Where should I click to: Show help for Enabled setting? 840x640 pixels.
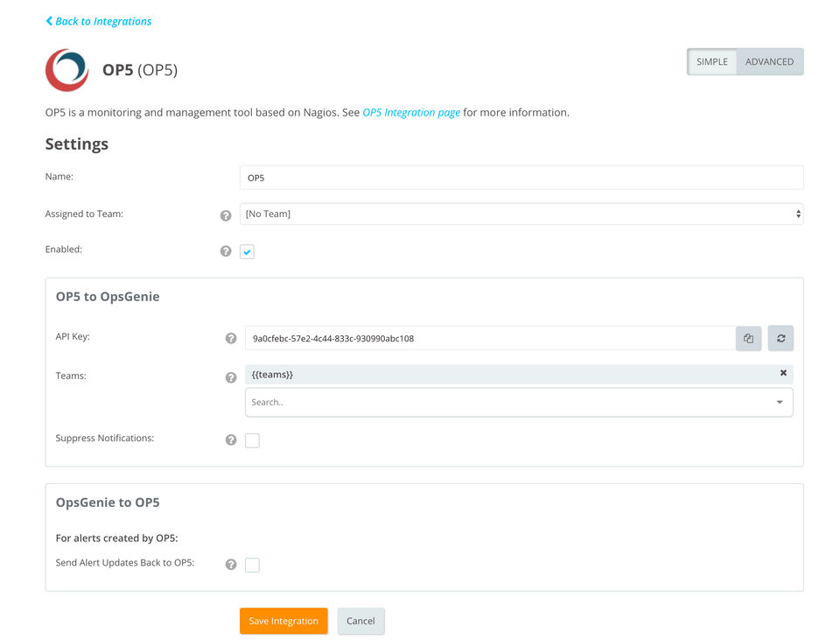pyautogui.click(x=226, y=251)
